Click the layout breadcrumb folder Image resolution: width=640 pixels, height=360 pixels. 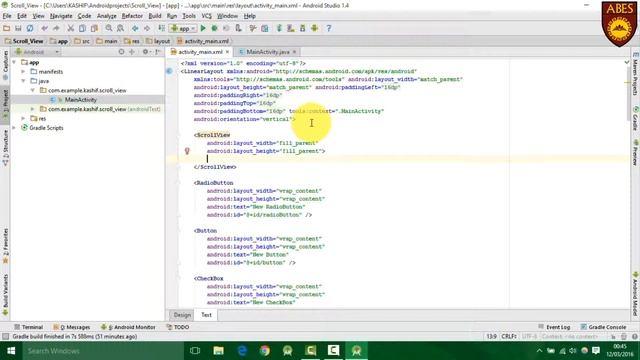click(x=158, y=41)
